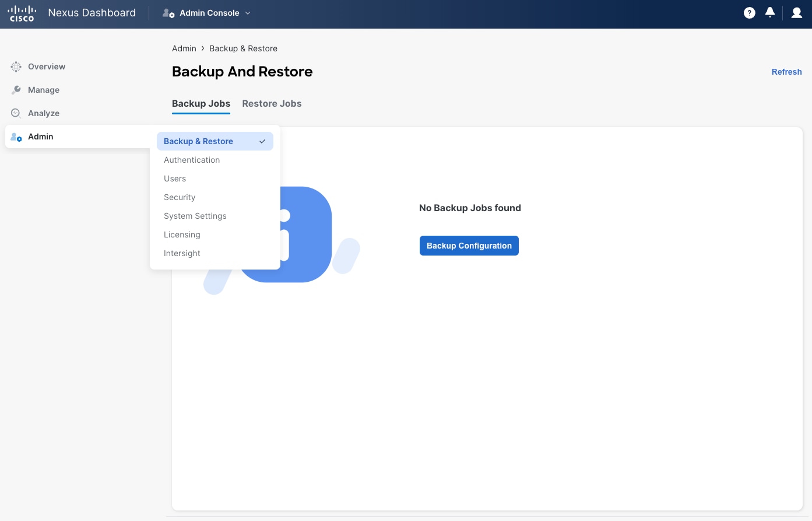Expand the Admin Console dropdown chevron
This screenshot has width=812, height=521.
[248, 13]
